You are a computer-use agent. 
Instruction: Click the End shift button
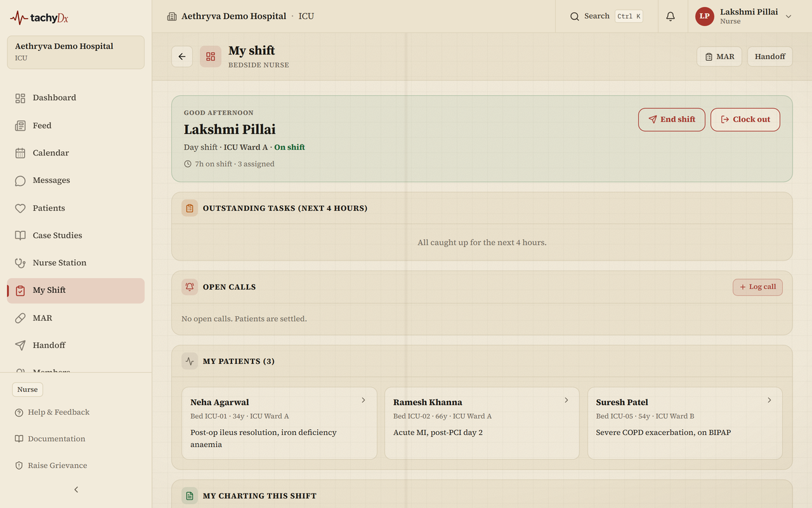(x=672, y=119)
